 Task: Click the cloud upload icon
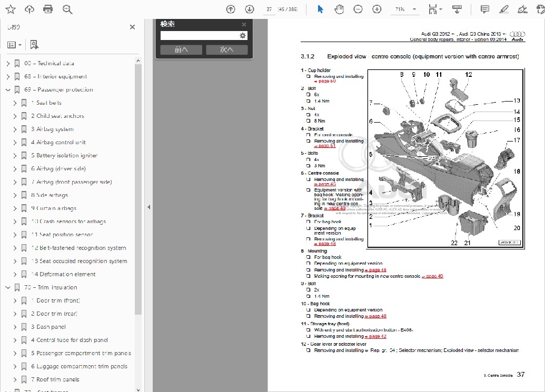29,9
